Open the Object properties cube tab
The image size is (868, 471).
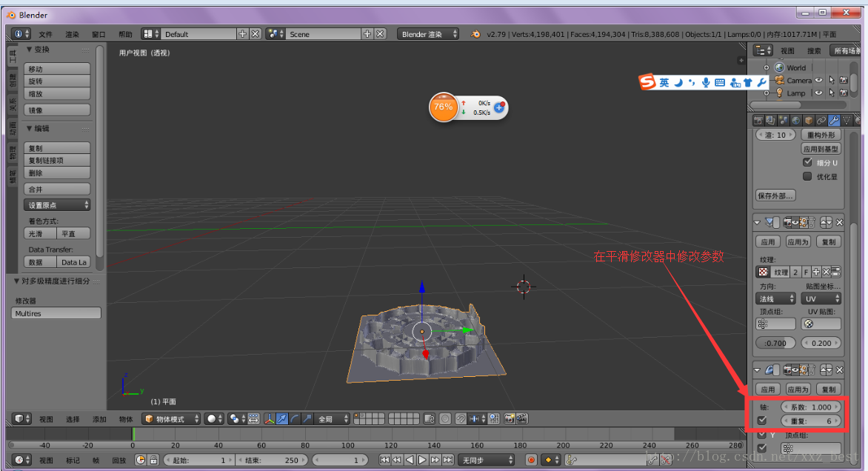coord(809,121)
